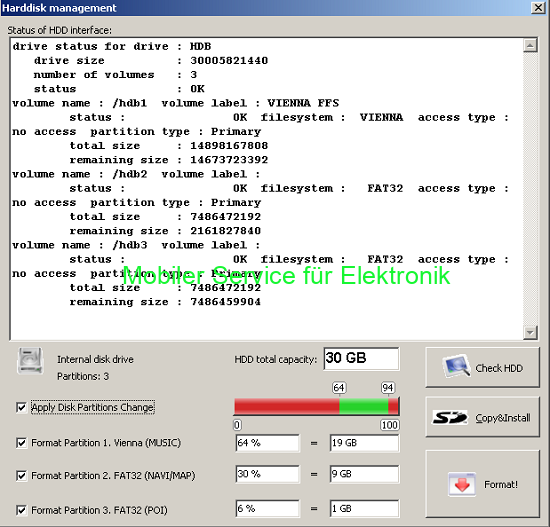Click the scrollbar up arrow
The width and height of the screenshot is (550, 527).
[x=530, y=45]
